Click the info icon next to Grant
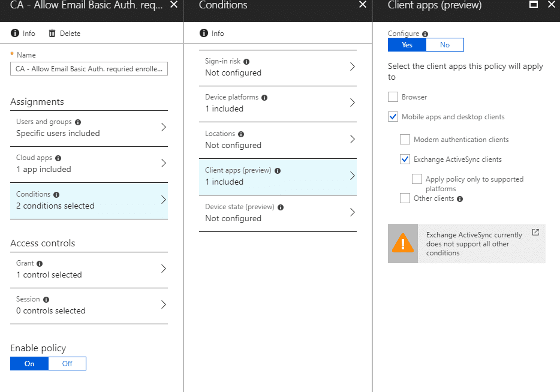This screenshot has height=392, width=560. [40, 264]
